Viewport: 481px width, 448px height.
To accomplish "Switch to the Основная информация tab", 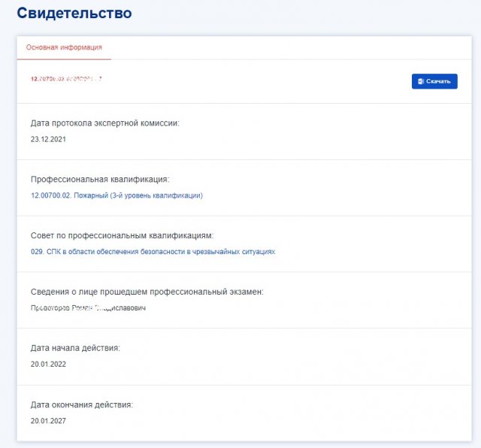I will tap(64, 47).
